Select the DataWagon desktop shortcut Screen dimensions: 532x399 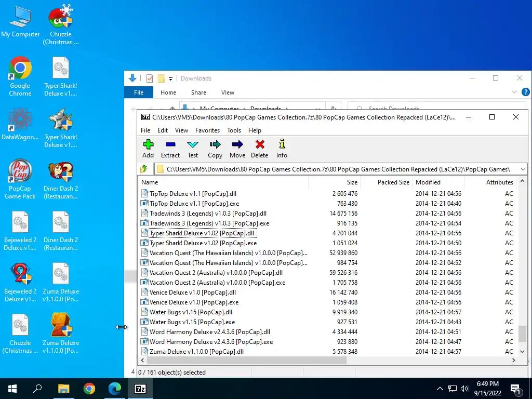click(20, 125)
